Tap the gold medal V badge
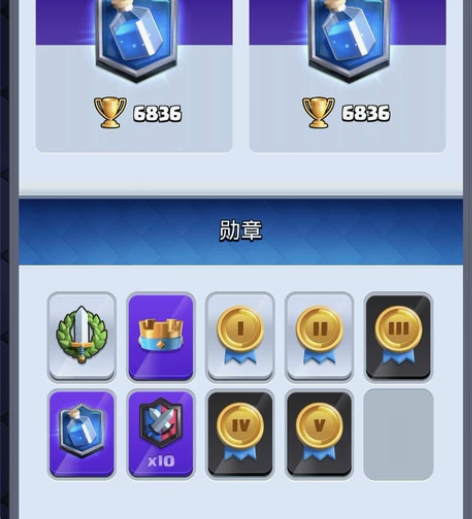Screen dimensions: 472x519 click(x=319, y=434)
